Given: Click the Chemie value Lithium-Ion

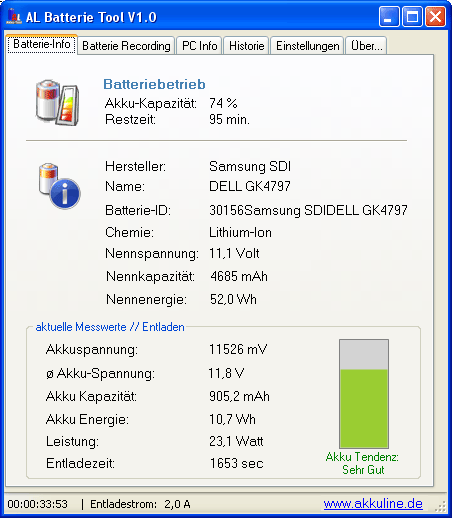Looking at the screenshot, I should point(240,232).
